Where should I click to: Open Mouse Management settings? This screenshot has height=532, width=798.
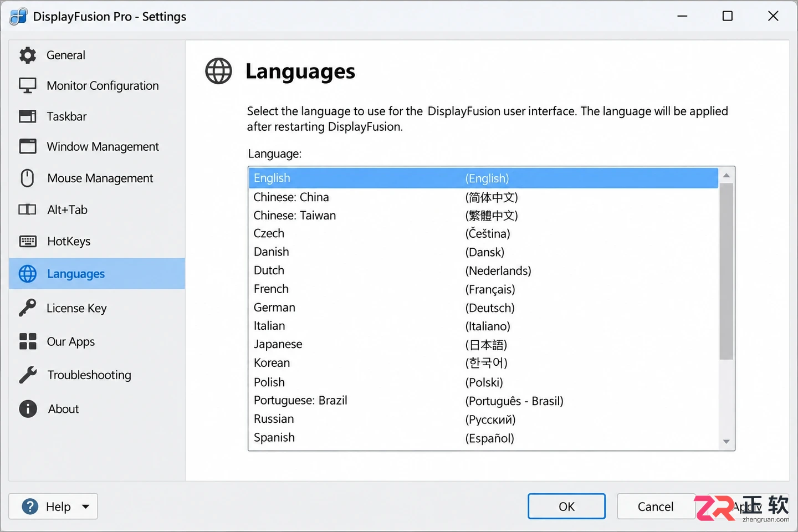pos(97,178)
